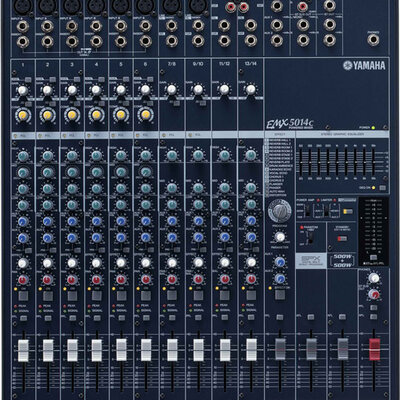This screenshot has height=400, width=400.
Task: Flip the PHANTOM +48V switch
Action: click(310, 238)
